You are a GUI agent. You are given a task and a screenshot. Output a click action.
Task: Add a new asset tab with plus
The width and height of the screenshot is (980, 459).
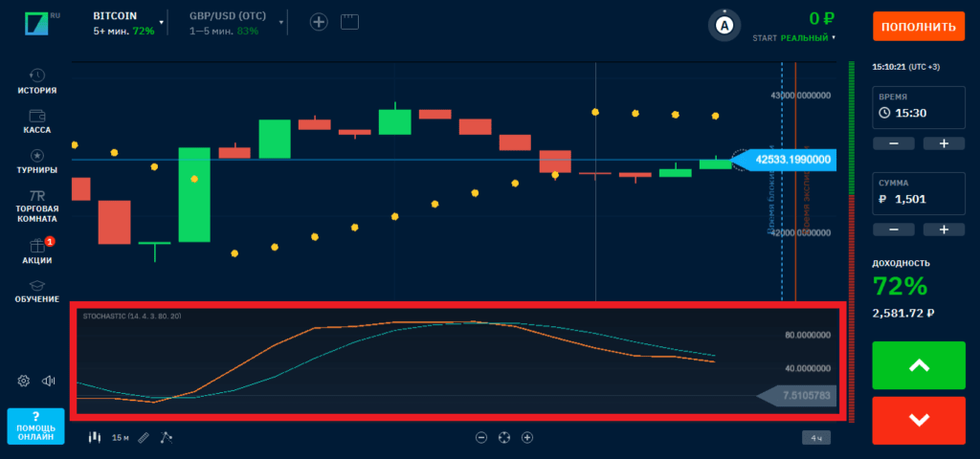point(319,22)
